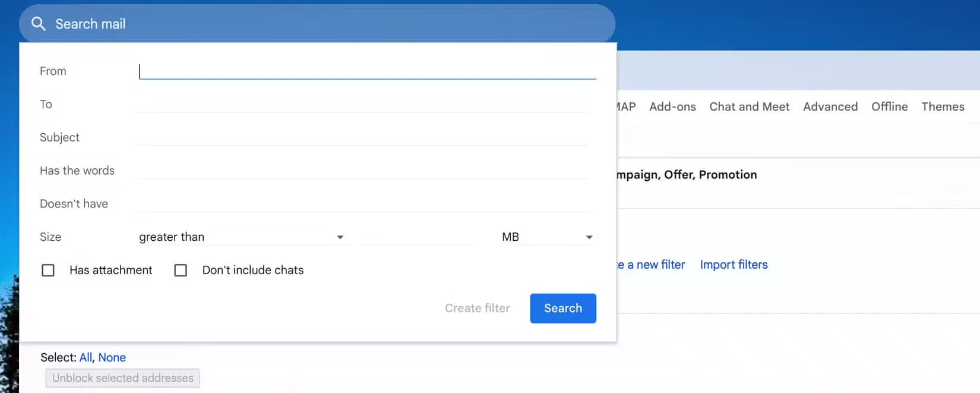980x393 pixels.
Task: Click the None selection link
Action: click(112, 357)
